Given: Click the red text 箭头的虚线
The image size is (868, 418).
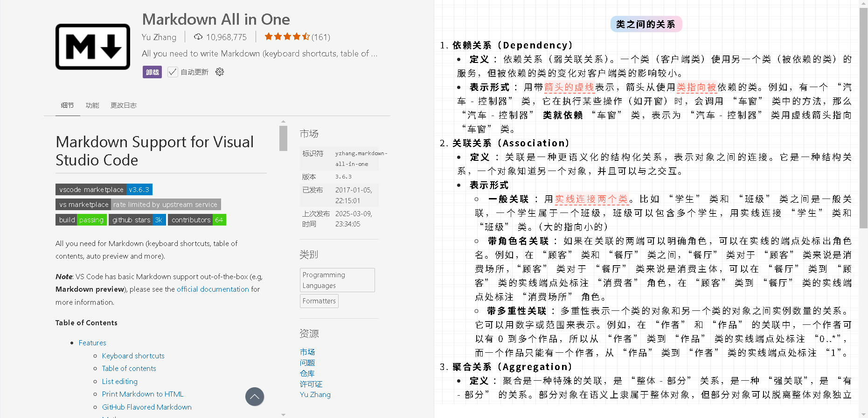Looking at the screenshot, I should click(569, 87).
